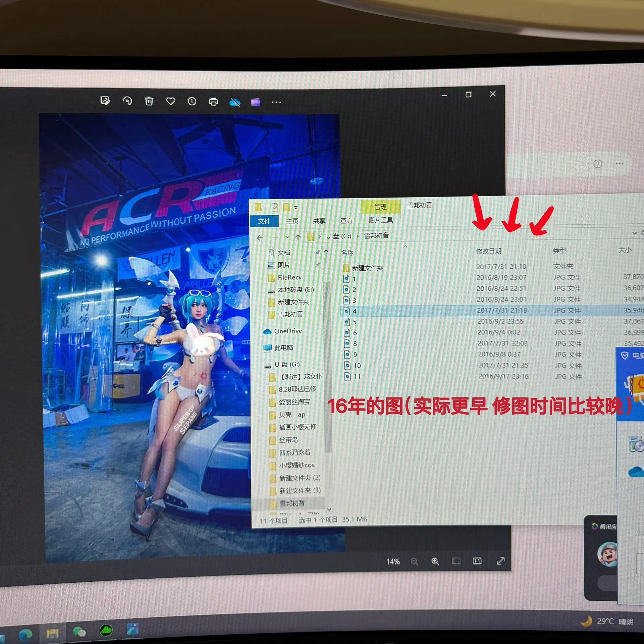Click the fit-to-window icon in Photos

(456, 561)
